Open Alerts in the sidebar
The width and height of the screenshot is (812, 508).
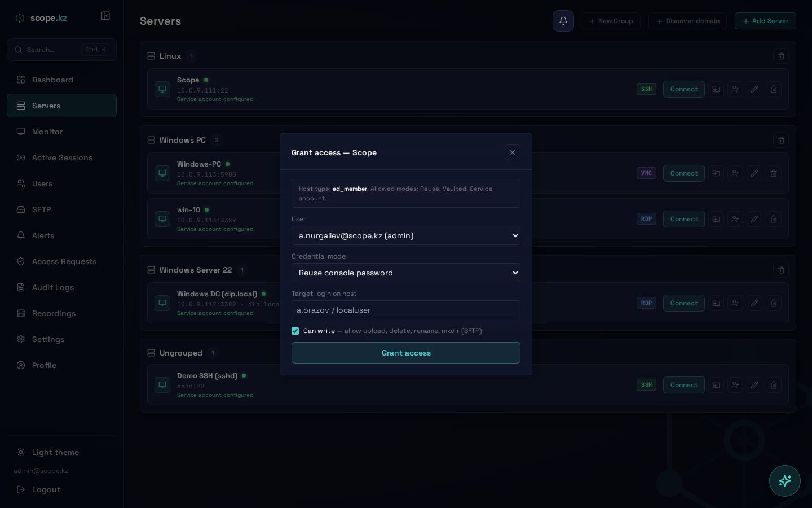61,235
